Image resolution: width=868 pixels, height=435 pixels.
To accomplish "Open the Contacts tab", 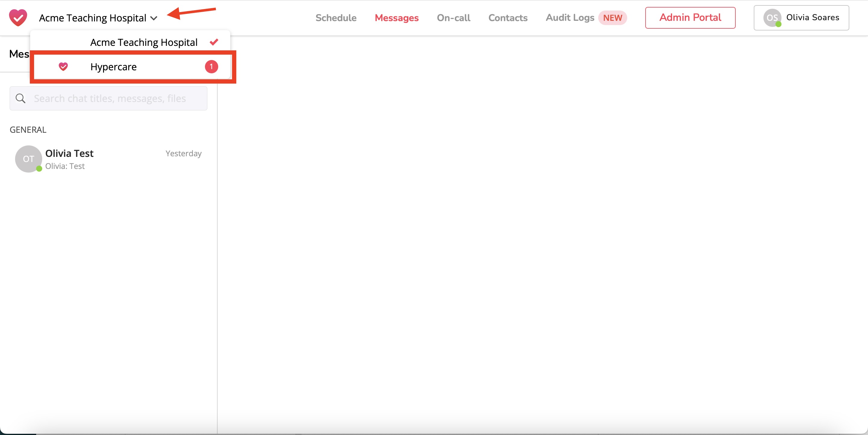I will pyautogui.click(x=508, y=17).
